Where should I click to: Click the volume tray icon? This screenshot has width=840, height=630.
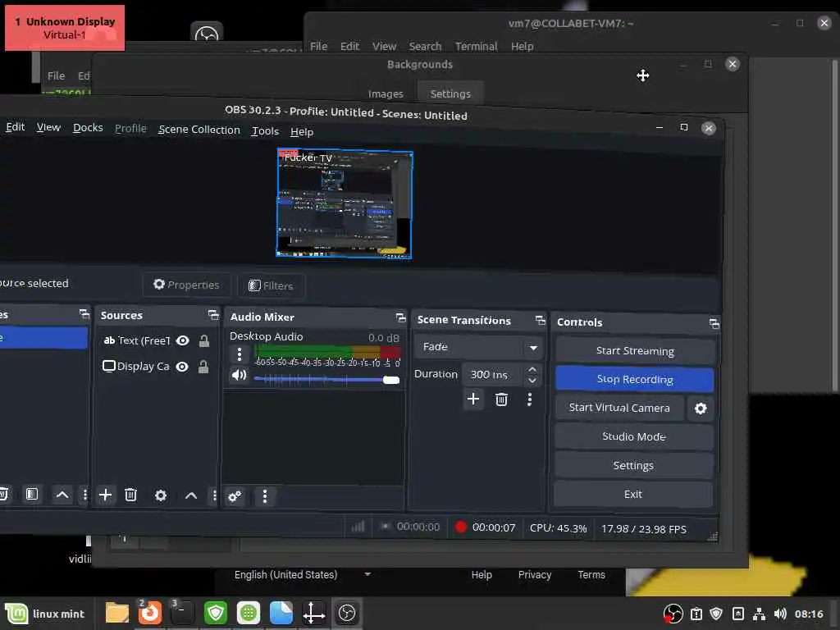coord(780,614)
